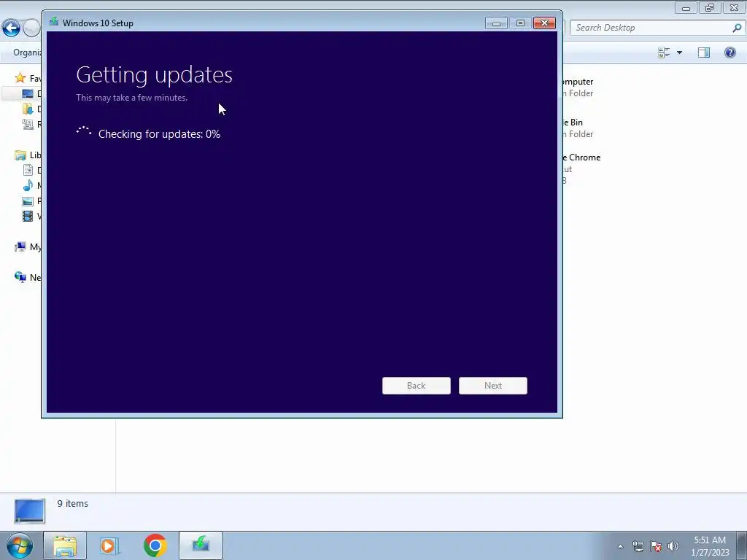Show hidden tray icons arrow
The width and height of the screenshot is (747, 560).
pyautogui.click(x=620, y=546)
